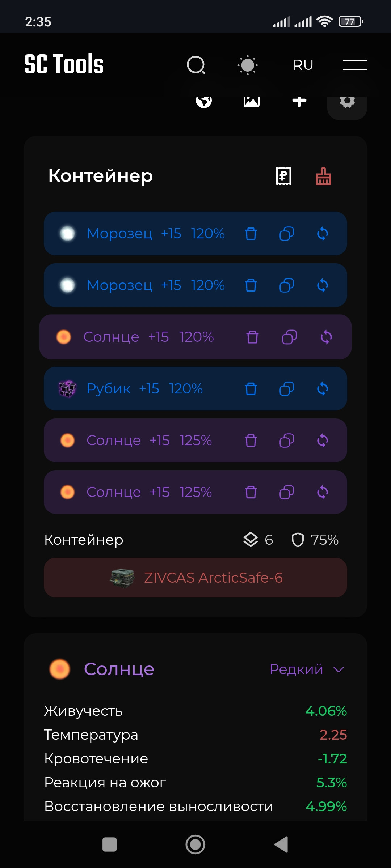The width and height of the screenshot is (391, 868).
Task: Switch language with RU selector
Action: click(x=303, y=65)
